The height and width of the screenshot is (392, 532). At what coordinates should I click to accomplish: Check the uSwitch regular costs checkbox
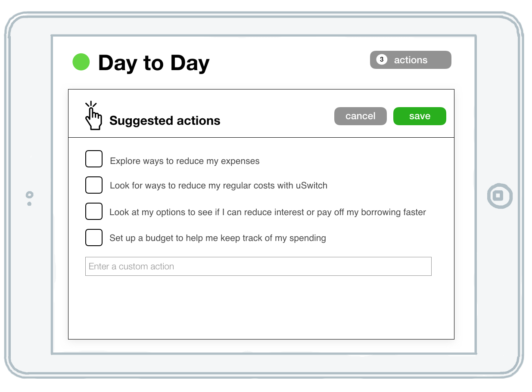click(94, 185)
